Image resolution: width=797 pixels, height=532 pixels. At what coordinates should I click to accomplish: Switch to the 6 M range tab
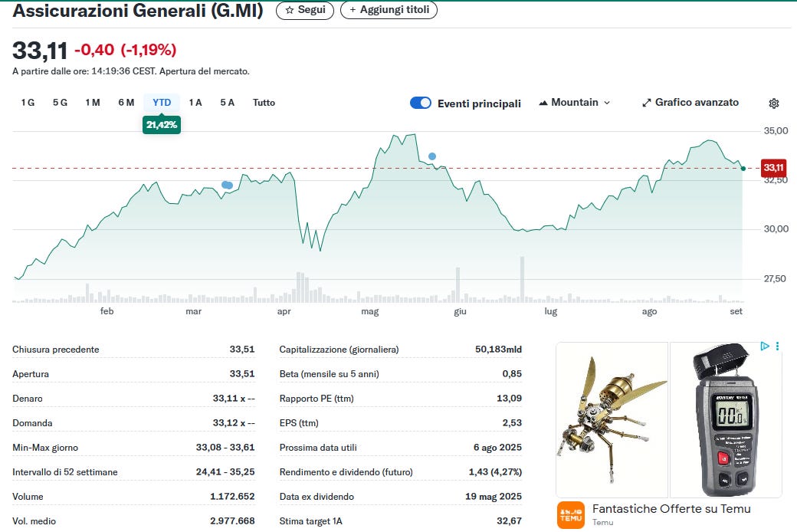[126, 103]
